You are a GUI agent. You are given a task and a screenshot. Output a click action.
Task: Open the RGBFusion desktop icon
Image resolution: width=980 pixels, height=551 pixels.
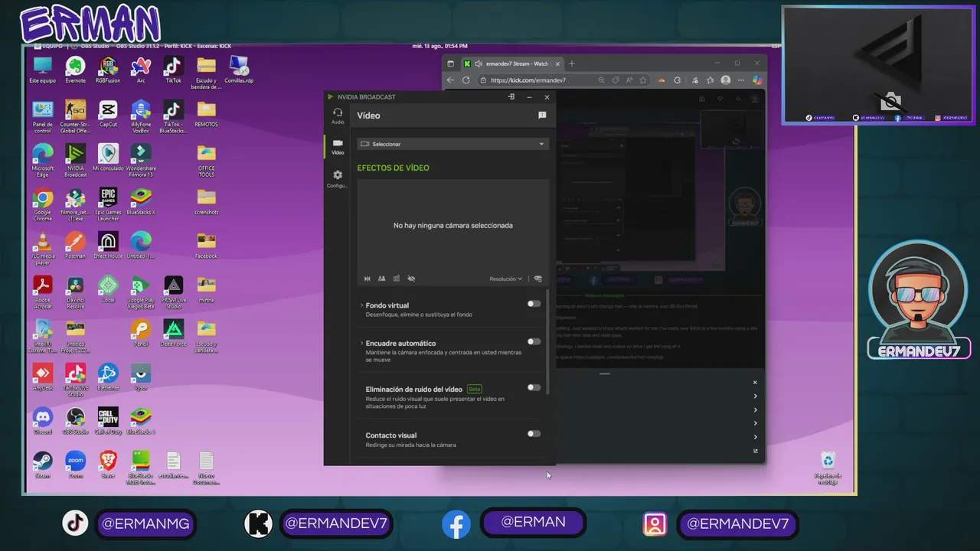tap(108, 69)
